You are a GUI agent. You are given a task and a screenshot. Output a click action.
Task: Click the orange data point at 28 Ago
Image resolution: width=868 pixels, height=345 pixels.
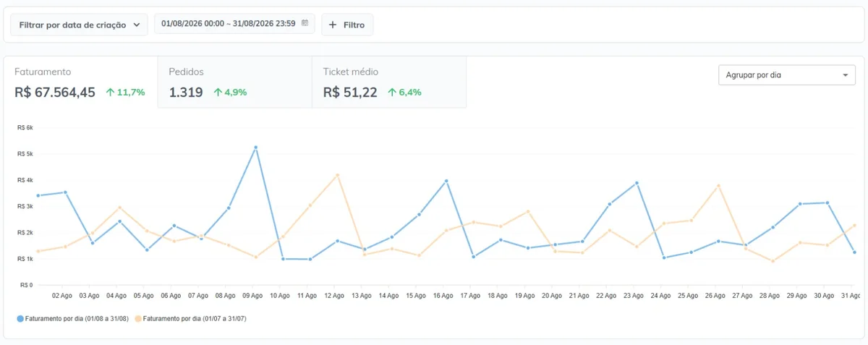(x=773, y=261)
